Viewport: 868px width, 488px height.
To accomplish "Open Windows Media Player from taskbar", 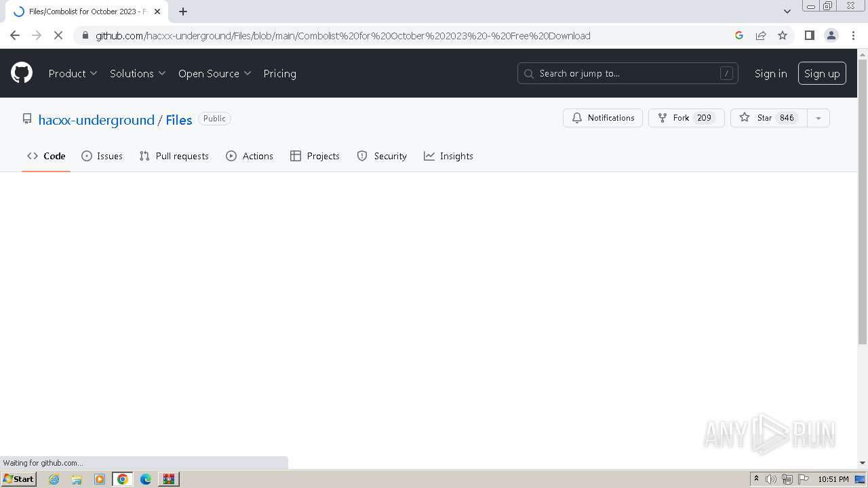I will [100, 479].
